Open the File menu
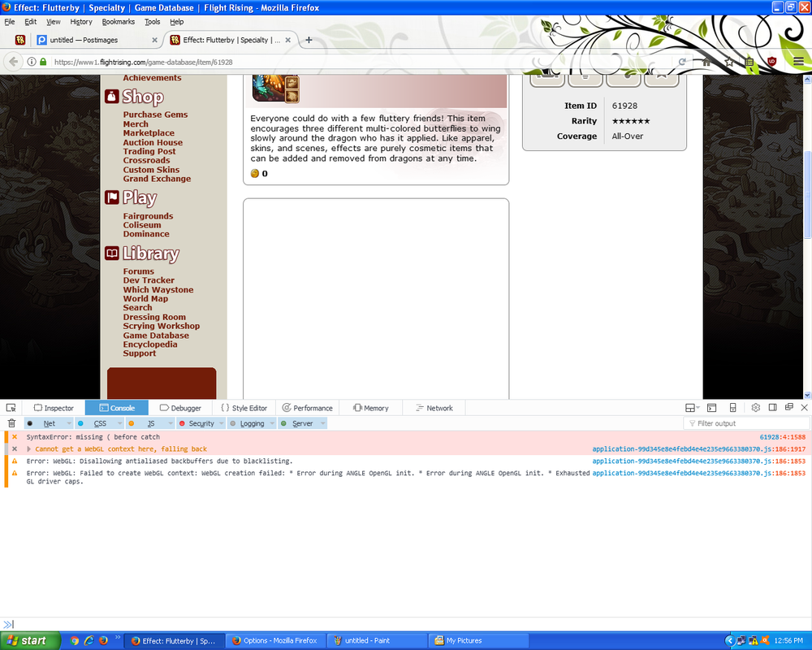Viewport: 812px width, 650px height. [x=9, y=22]
